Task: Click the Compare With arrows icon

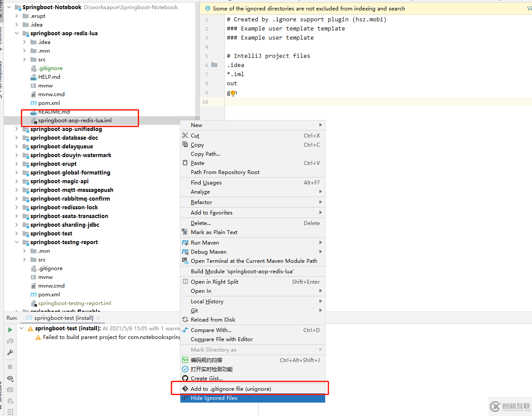Action: pos(185,330)
